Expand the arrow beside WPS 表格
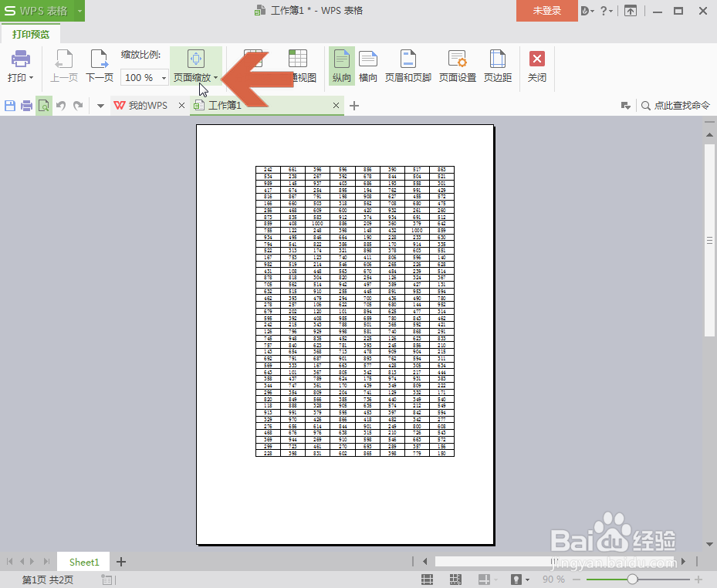717x588 pixels. pyautogui.click(x=79, y=11)
